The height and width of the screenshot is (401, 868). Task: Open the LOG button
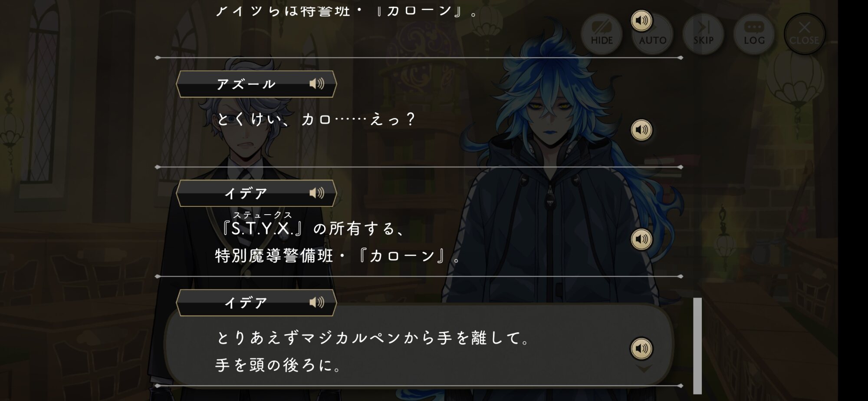pos(754,34)
